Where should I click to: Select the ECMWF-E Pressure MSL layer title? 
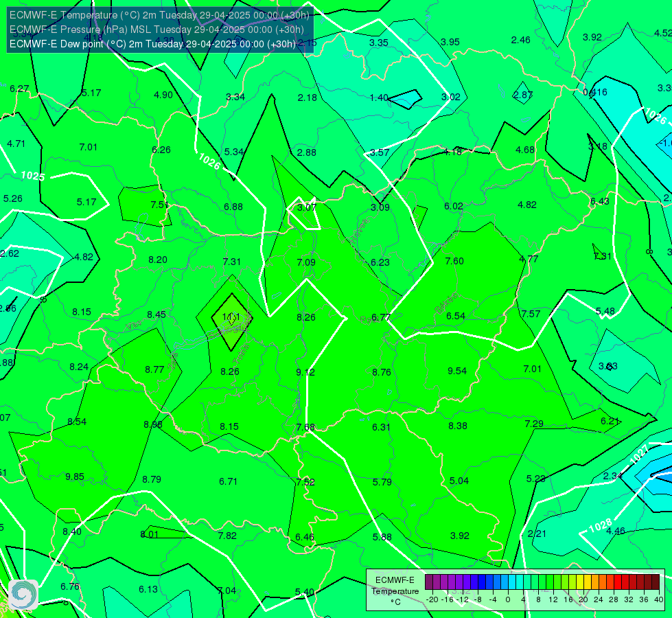[157, 30]
